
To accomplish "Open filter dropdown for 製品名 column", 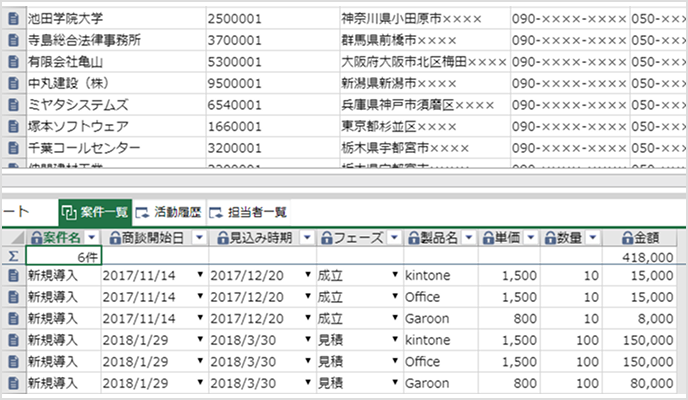I will (x=469, y=238).
